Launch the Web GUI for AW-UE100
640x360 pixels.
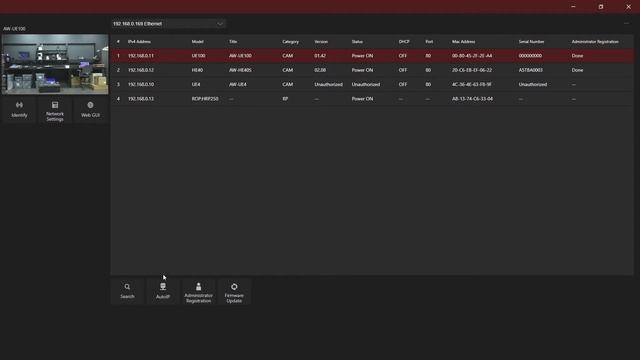coord(90,109)
